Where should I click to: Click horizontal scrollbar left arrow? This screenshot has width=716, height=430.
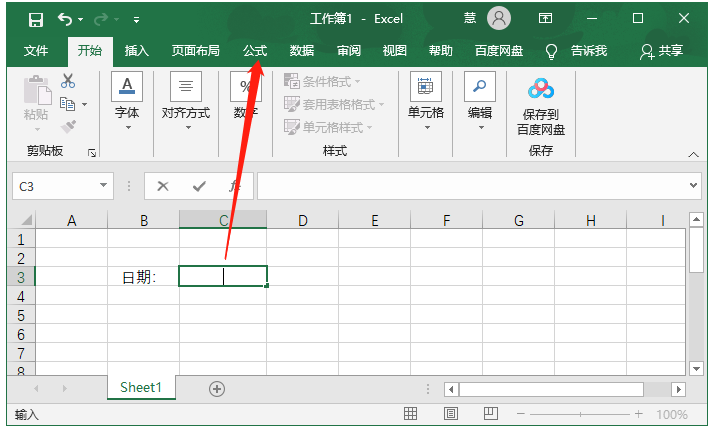(x=451, y=389)
